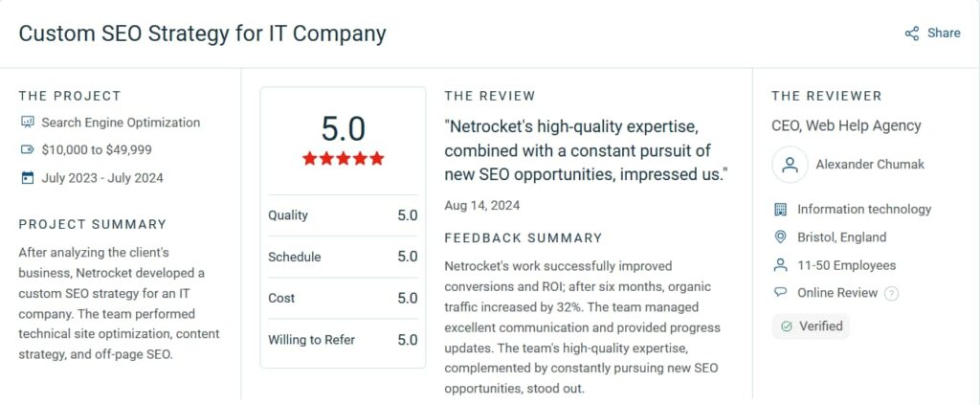Viewport: 980px width, 405px height.
Task: Select the Willing to Refer row
Action: [343, 339]
